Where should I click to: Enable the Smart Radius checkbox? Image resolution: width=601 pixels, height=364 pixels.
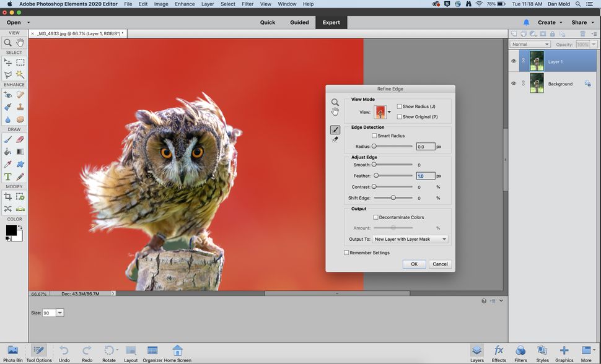(375, 136)
